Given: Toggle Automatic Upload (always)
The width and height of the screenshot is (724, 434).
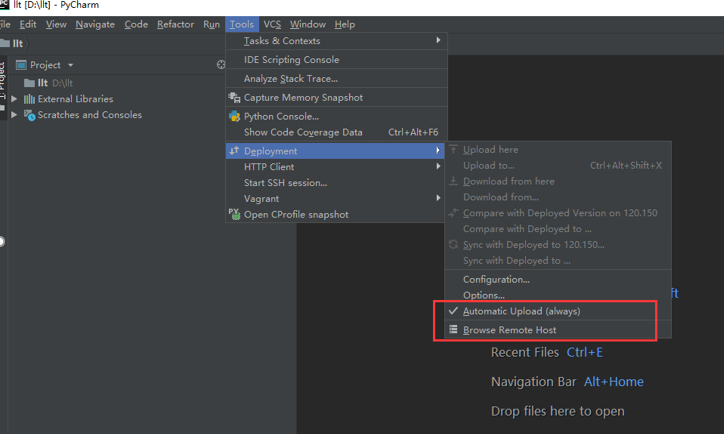Looking at the screenshot, I should [x=558, y=311].
